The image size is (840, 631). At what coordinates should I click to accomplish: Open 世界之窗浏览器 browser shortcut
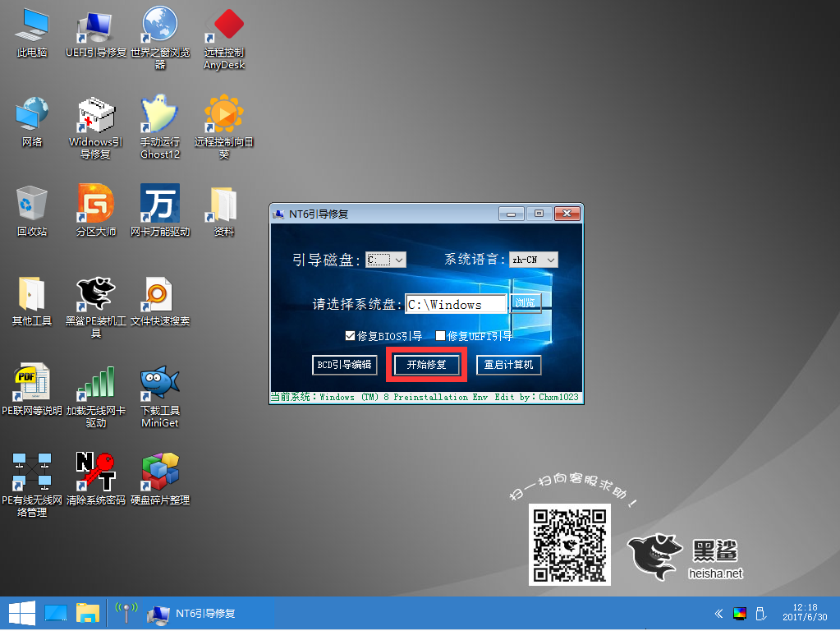pyautogui.click(x=160, y=38)
